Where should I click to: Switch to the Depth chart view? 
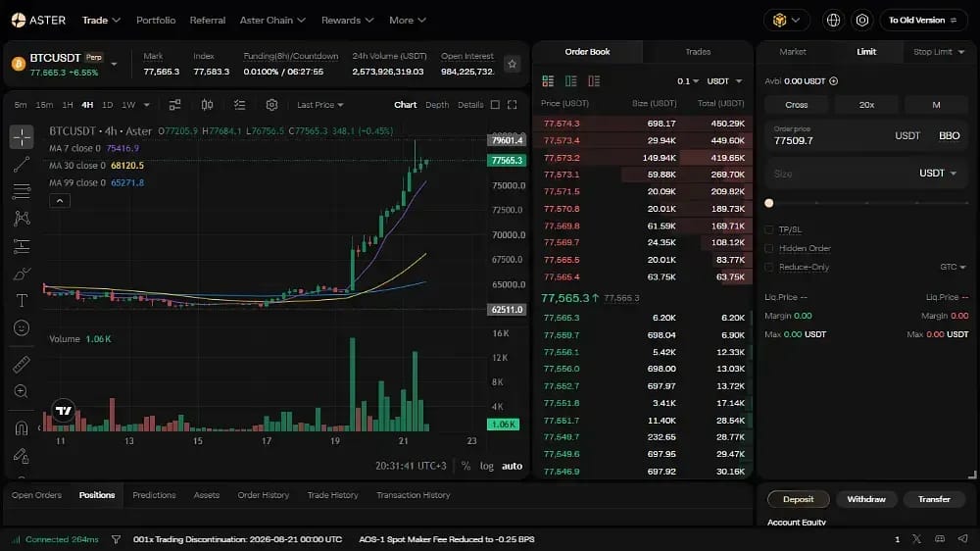[437, 105]
